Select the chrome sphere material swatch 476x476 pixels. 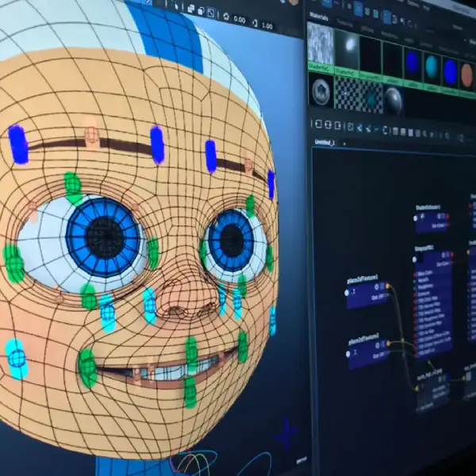tap(393, 102)
